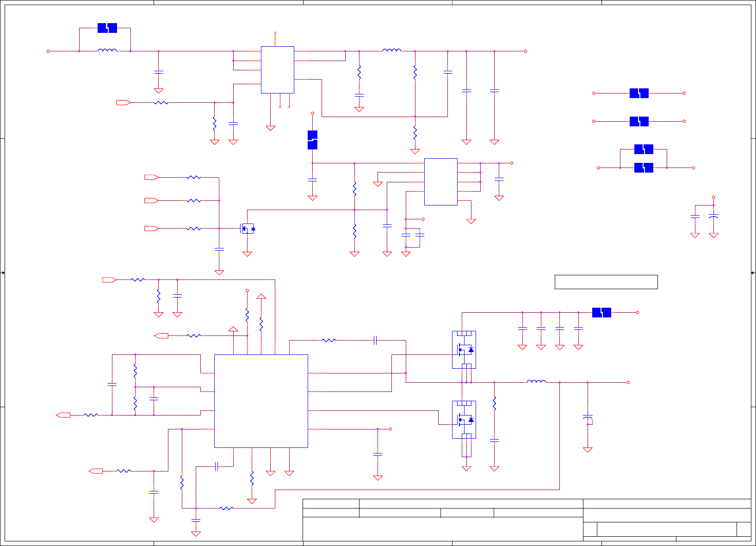Select the regulator IC block in the sheet's middle
Viewport: 756px width, 546px height.
click(x=441, y=182)
